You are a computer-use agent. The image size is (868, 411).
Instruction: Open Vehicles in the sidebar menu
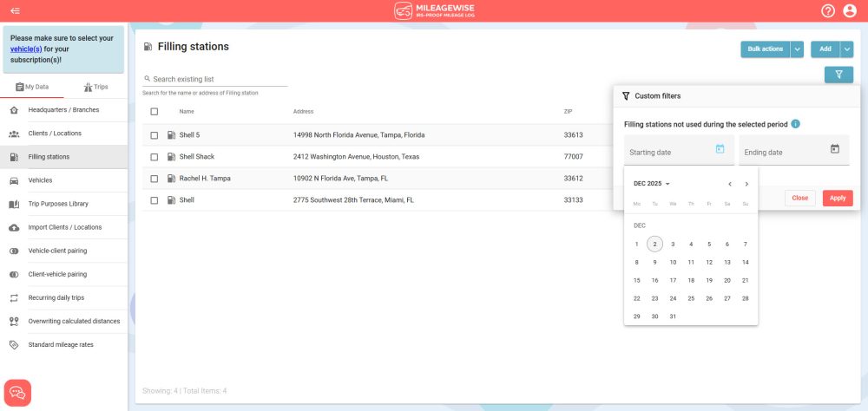click(x=40, y=180)
